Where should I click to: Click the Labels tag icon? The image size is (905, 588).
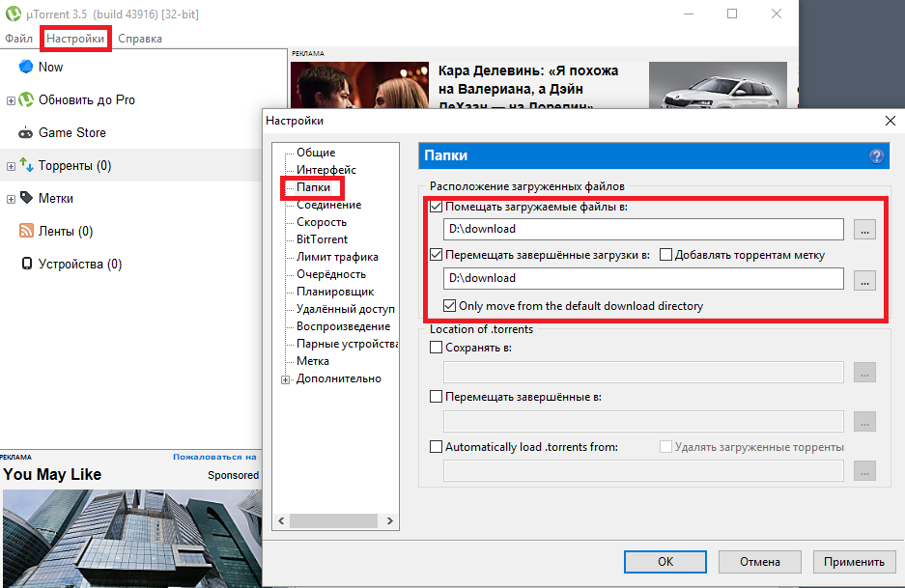click(x=27, y=198)
